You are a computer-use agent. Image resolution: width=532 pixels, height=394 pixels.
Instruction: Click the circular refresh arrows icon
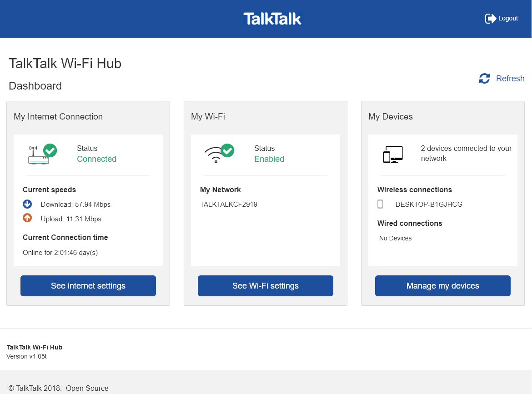coord(484,79)
